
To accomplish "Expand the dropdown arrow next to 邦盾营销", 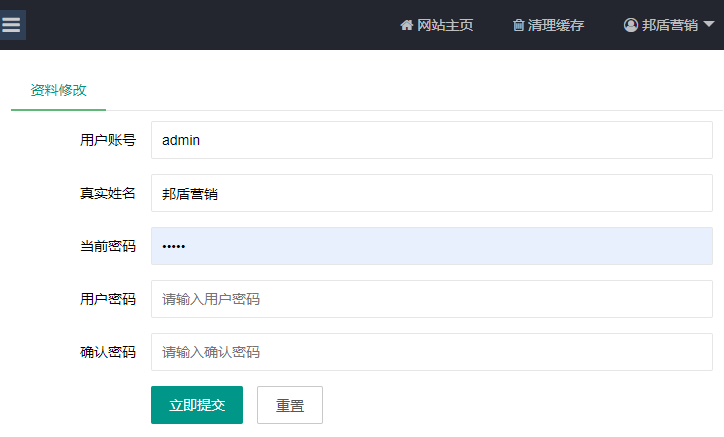I will click(709, 24).
